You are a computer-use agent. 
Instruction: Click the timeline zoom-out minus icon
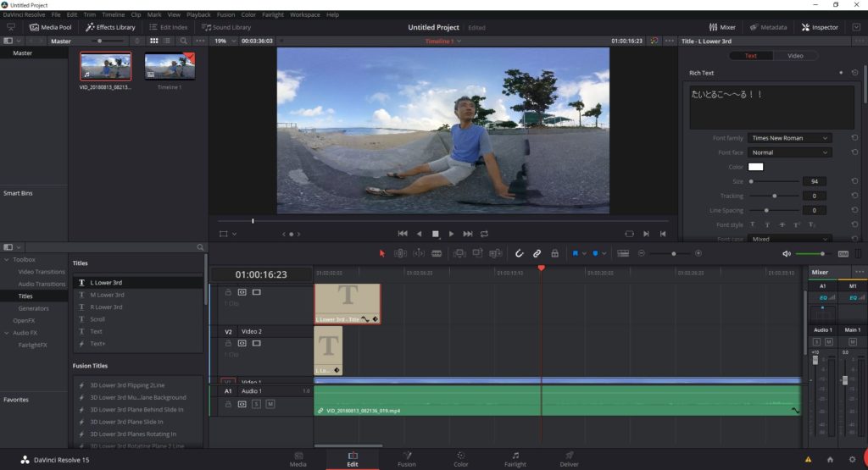642,253
